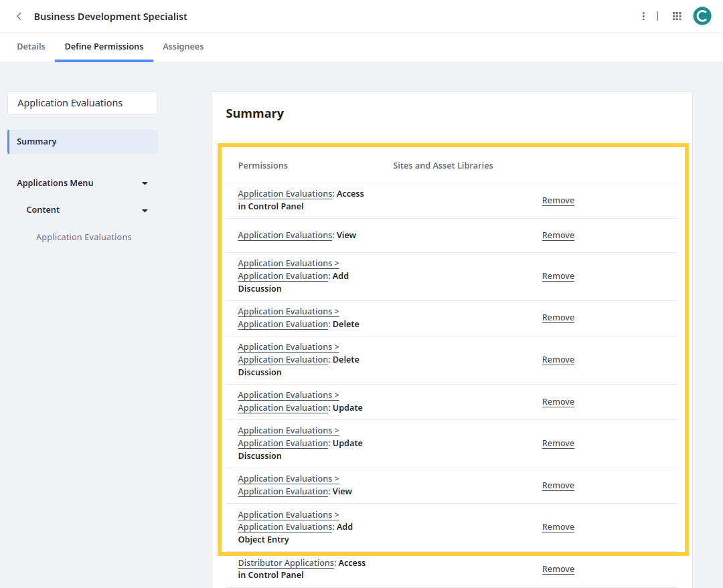
Task: Click the Permissions column header
Action: click(x=263, y=165)
